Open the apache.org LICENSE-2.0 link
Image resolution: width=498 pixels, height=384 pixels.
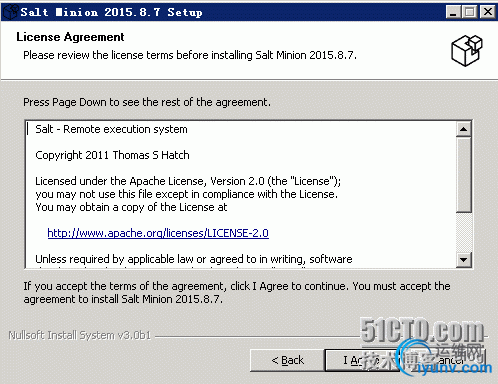click(x=158, y=233)
